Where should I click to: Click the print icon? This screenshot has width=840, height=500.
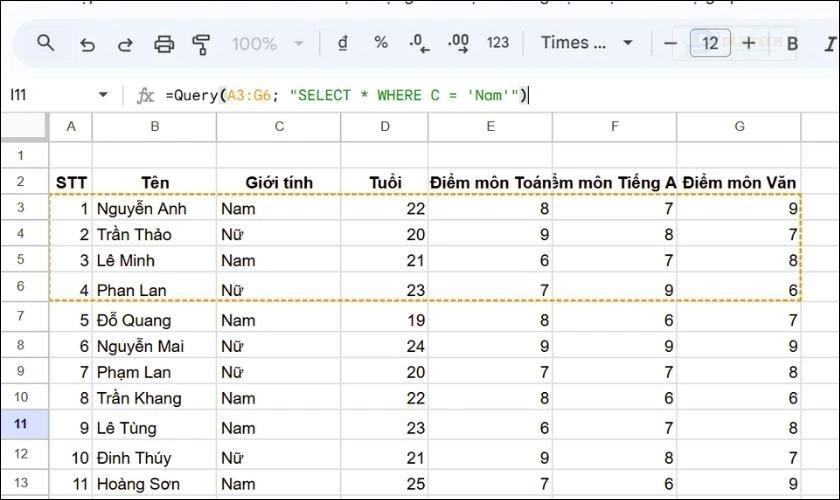[164, 43]
